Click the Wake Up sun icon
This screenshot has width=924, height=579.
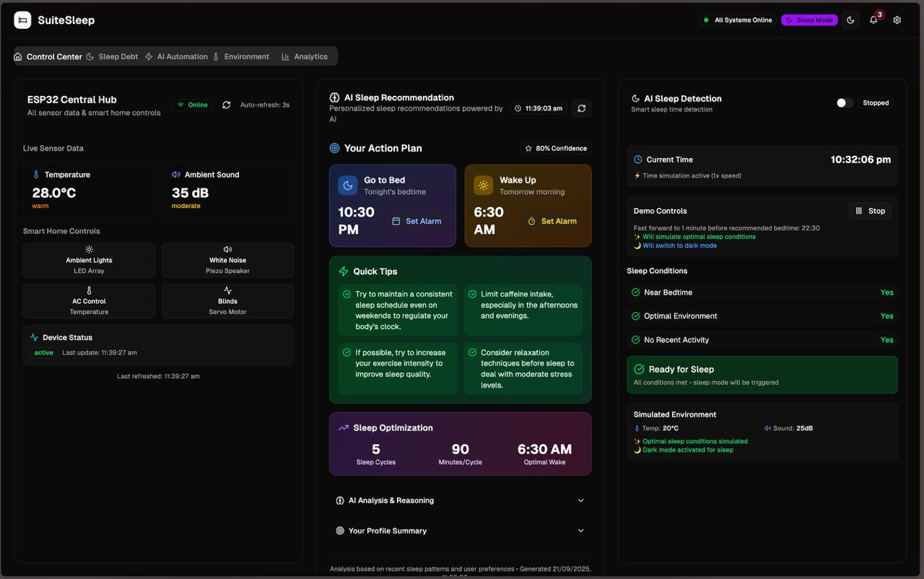[483, 186]
